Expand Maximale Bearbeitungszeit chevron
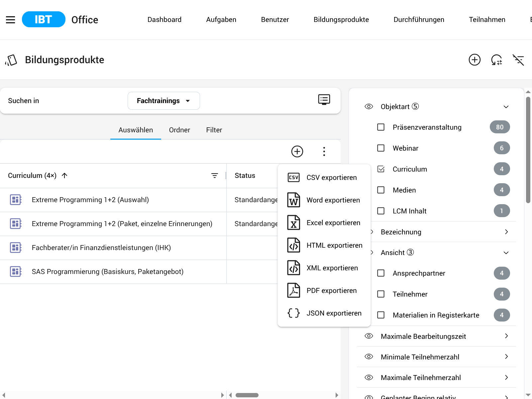Screen dimensions: 532x399 (506, 336)
